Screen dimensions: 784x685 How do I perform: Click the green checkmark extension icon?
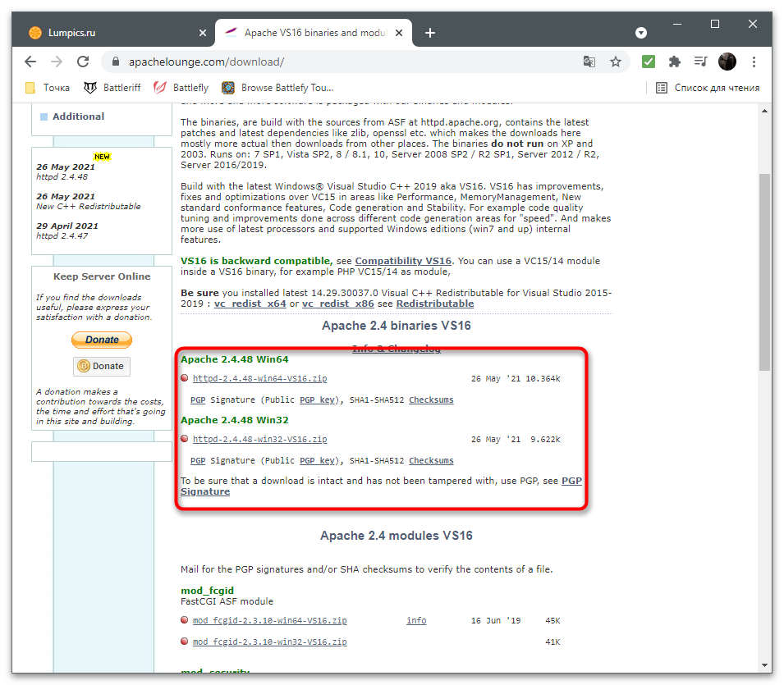pos(649,62)
